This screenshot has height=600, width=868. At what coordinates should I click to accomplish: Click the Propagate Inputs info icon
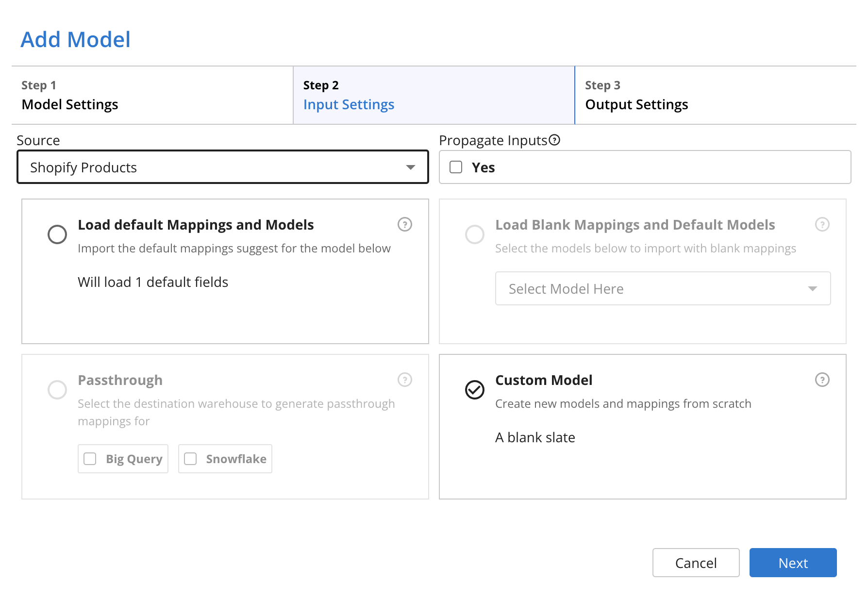pyautogui.click(x=555, y=140)
